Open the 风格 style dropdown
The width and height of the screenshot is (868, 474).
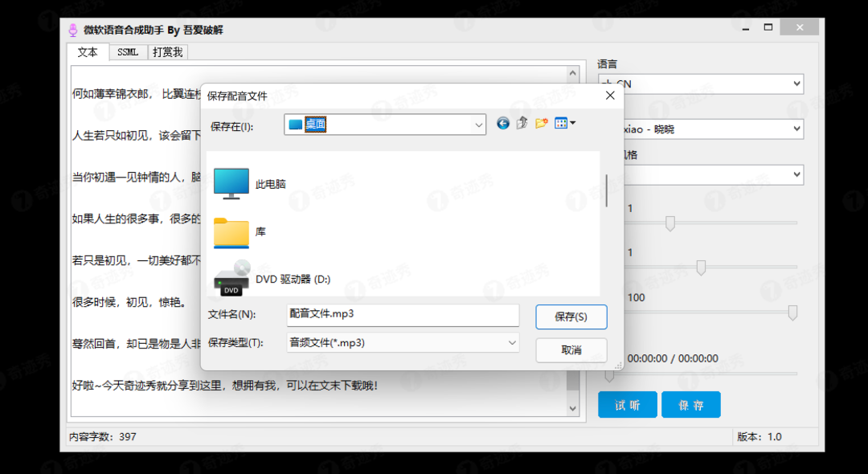[x=701, y=175]
